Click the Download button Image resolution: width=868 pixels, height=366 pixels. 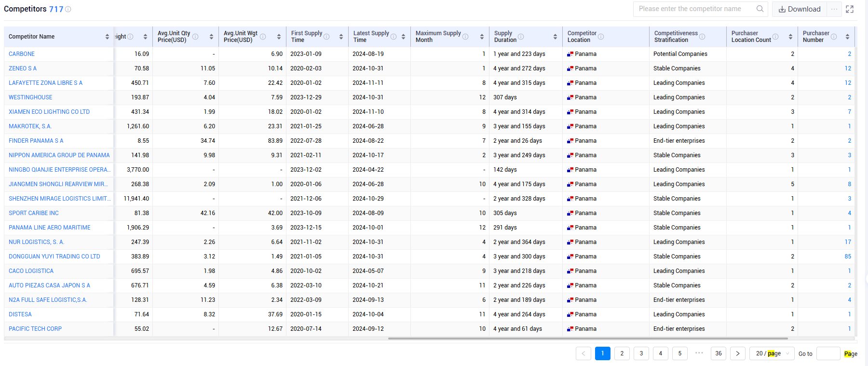[800, 9]
